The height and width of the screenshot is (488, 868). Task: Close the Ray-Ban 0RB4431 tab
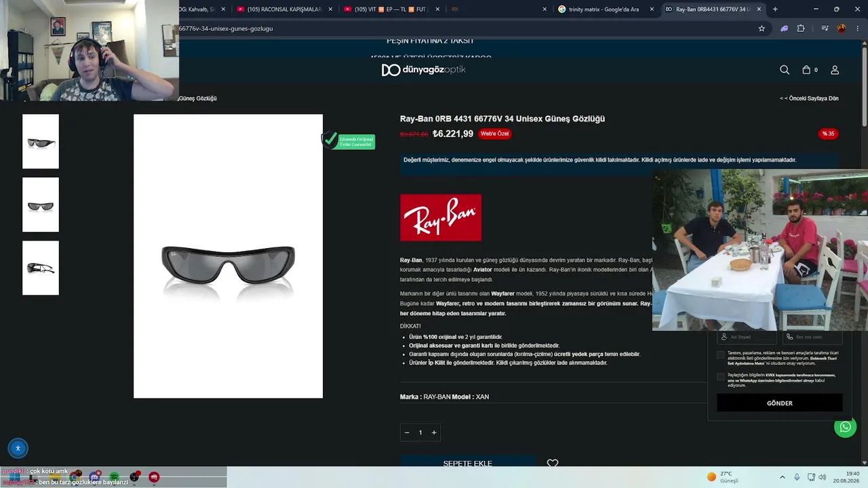coord(759,9)
